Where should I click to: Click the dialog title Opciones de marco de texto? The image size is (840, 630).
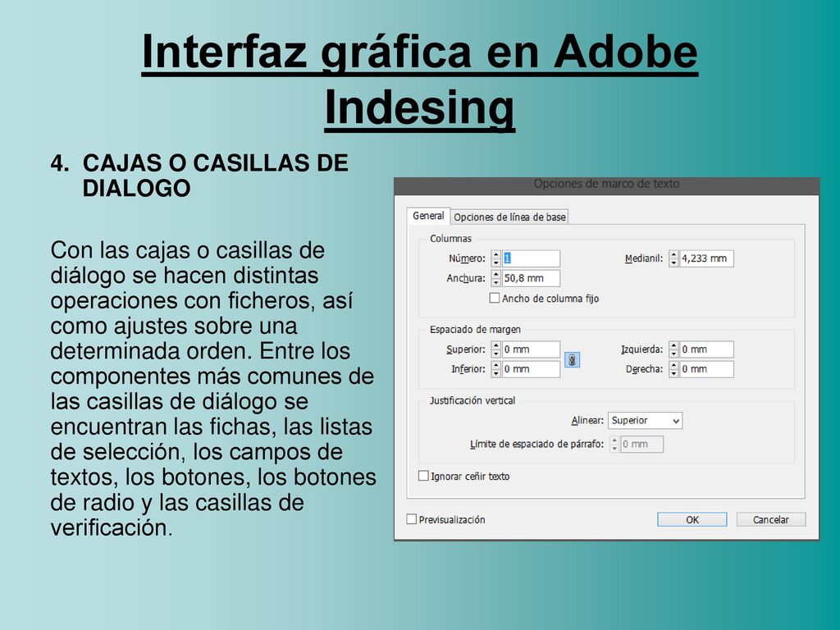pyautogui.click(x=606, y=184)
